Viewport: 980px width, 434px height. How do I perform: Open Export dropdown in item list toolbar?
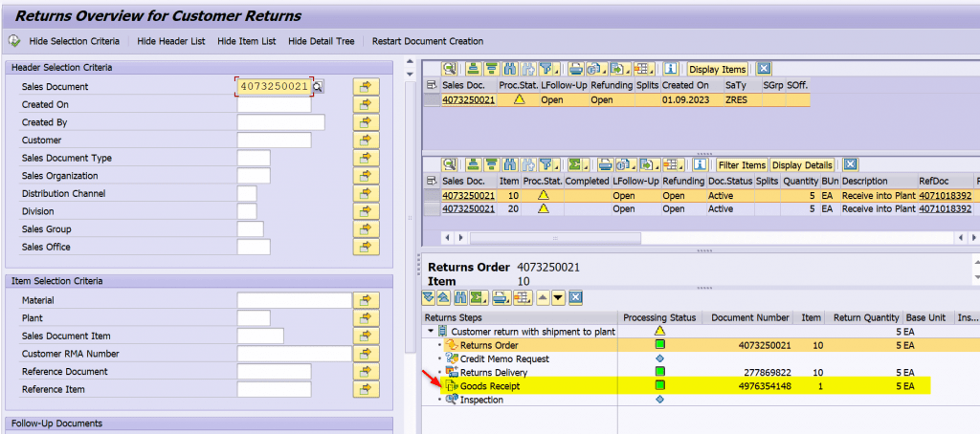[x=650, y=164]
